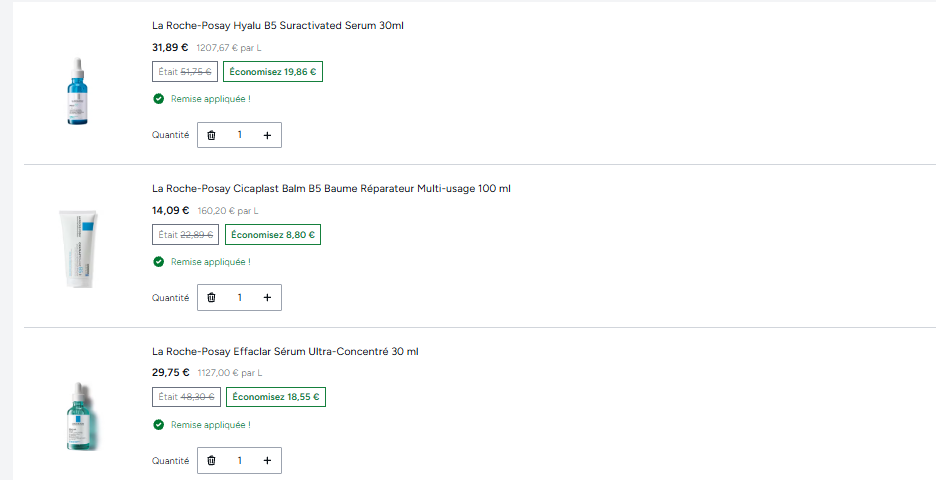Open the Effaclar green serum bottle thumbnail

point(80,416)
